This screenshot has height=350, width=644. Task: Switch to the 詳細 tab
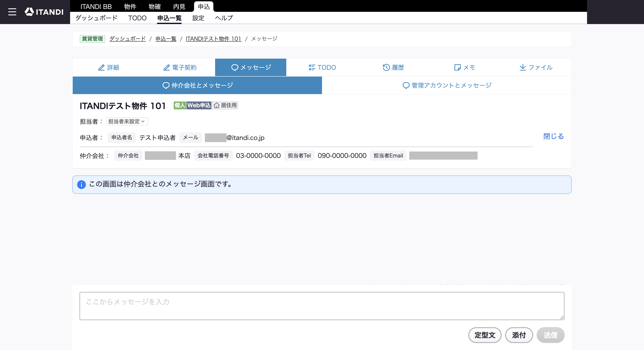pos(108,67)
